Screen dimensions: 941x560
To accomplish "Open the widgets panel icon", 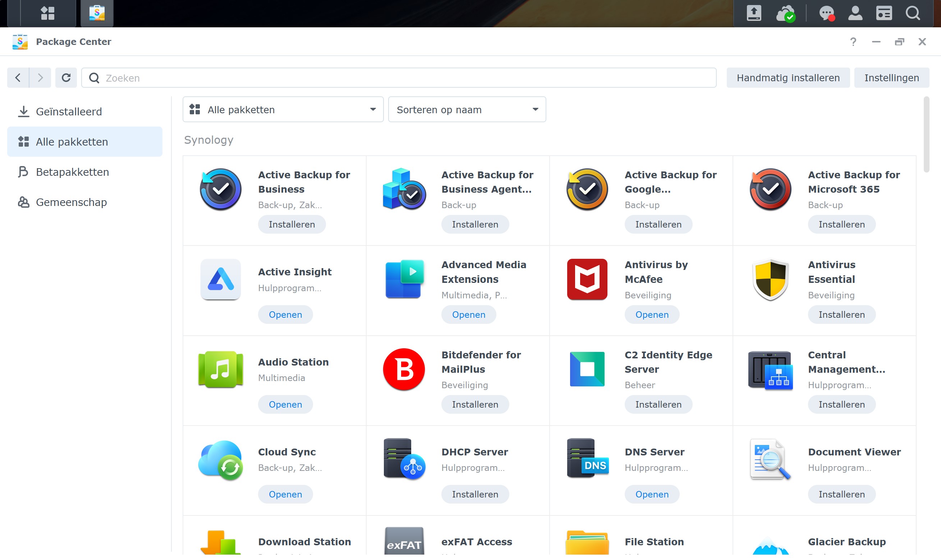I will click(x=883, y=13).
